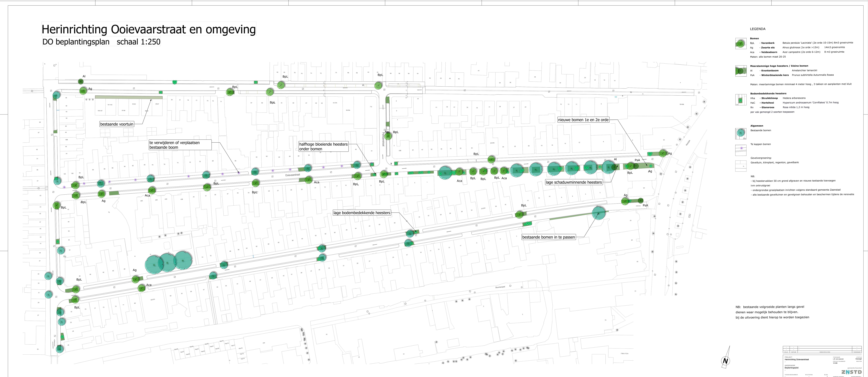Click the 'nieuwe bomen 1e en 2e orde' callout
The height and width of the screenshot is (377, 868).
point(583,120)
